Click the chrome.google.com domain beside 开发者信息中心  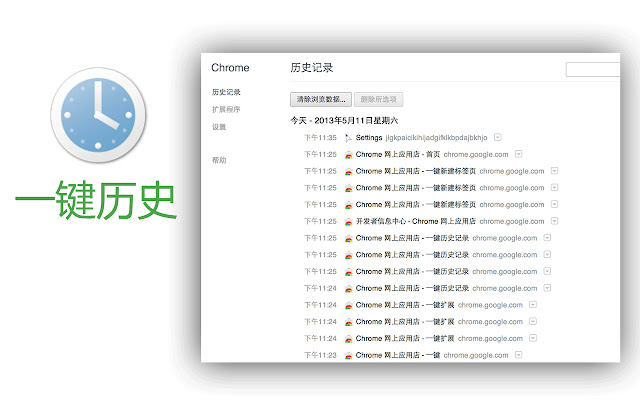coord(512,221)
